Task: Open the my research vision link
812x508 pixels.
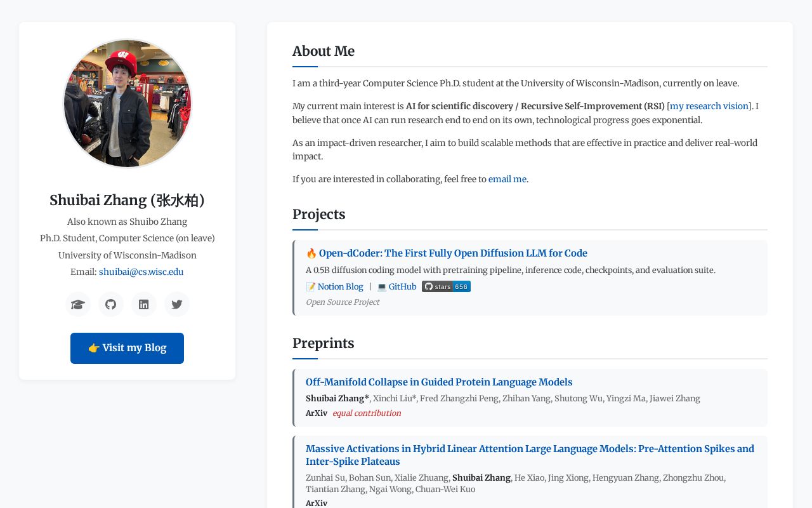Action: click(x=709, y=106)
